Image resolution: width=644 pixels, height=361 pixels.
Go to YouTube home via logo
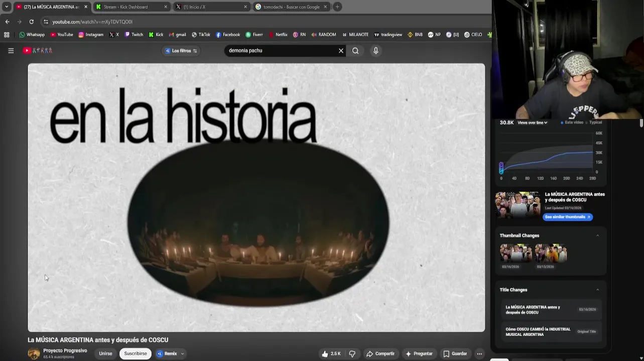pos(38,51)
